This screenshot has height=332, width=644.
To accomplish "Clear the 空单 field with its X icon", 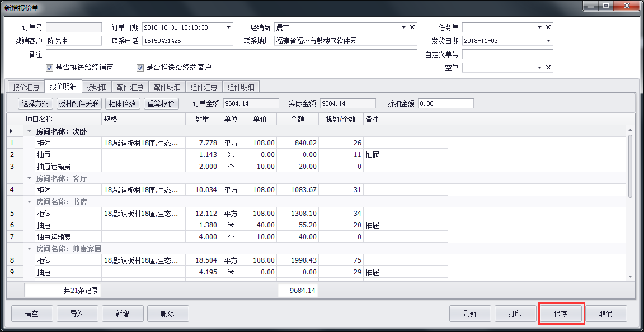I will tap(548, 68).
